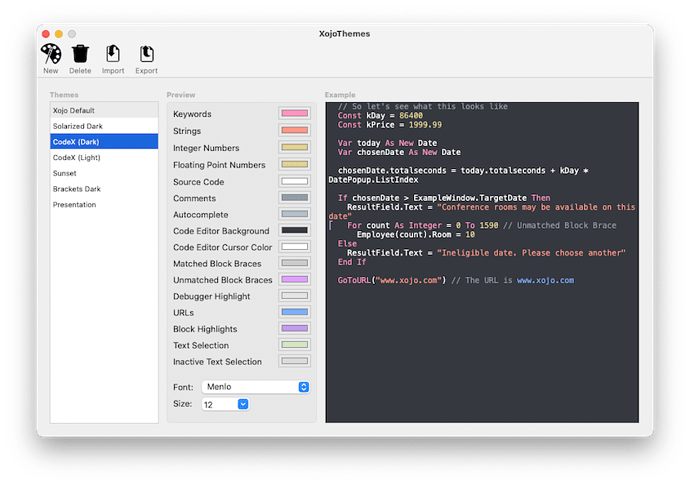The height and width of the screenshot is (485, 690).
Task: Open the Unmatched Block Braces color swatch
Action: pos(294,279)
